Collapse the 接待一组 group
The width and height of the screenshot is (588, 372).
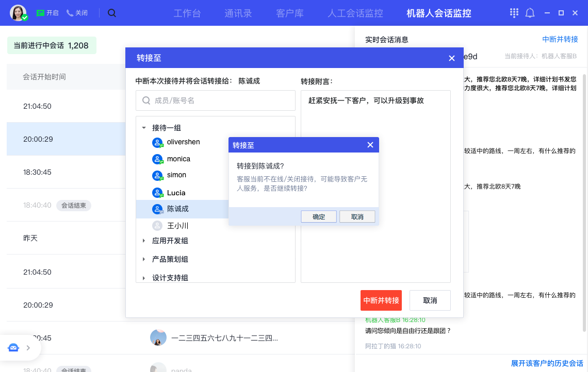[x=144, y=128]
